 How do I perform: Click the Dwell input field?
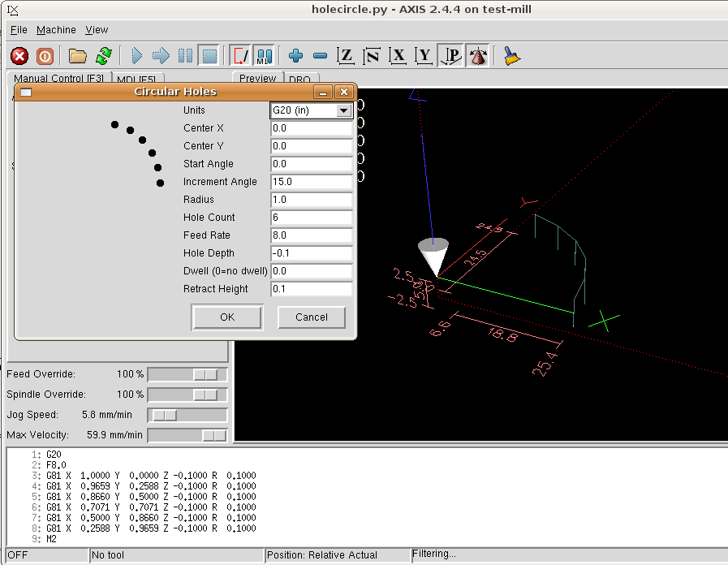[311, 271]
